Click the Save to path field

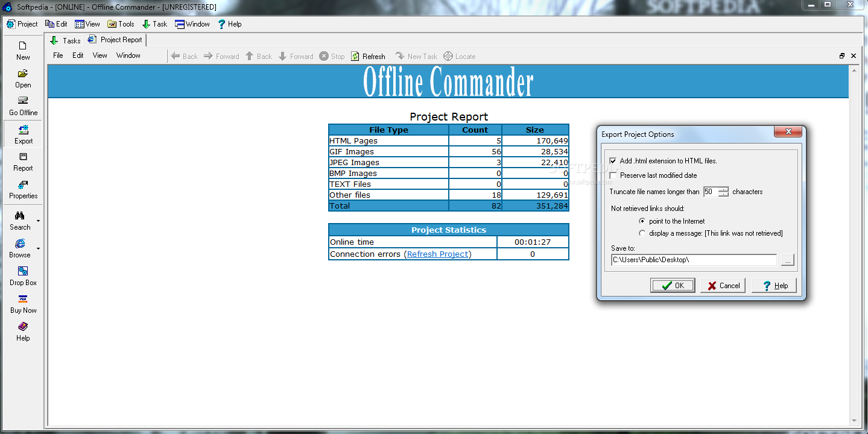click(694, 260)
